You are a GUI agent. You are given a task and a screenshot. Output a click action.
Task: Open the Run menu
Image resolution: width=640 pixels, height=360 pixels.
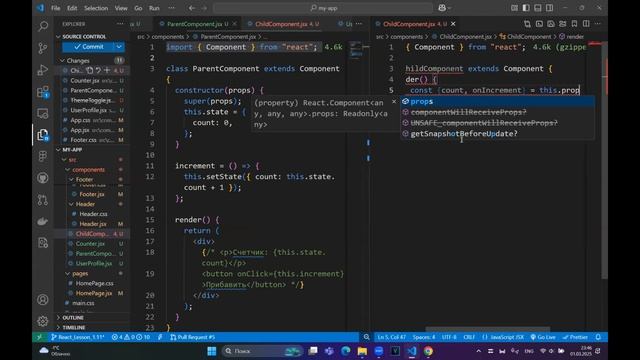pyautogui.click(x=154, y=8)
